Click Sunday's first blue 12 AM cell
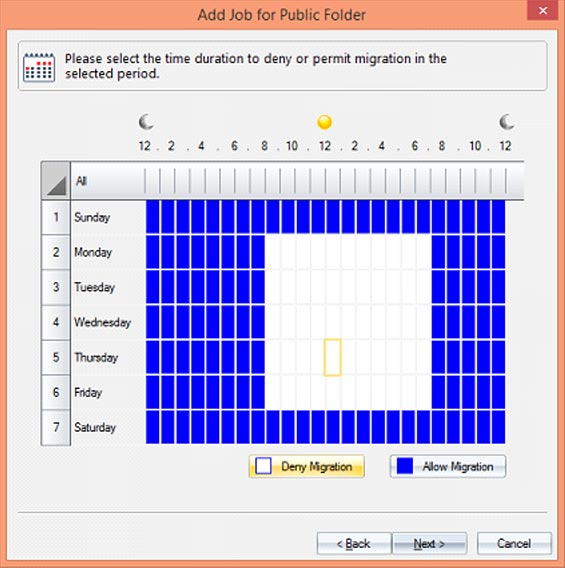The height and width of the screenshot is (568, 565). tap(152, 217)
